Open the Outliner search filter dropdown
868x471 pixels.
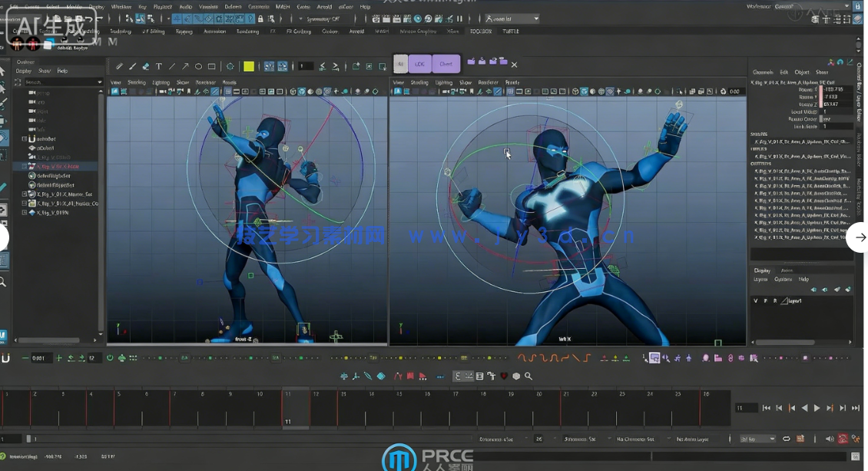[99, 82]
